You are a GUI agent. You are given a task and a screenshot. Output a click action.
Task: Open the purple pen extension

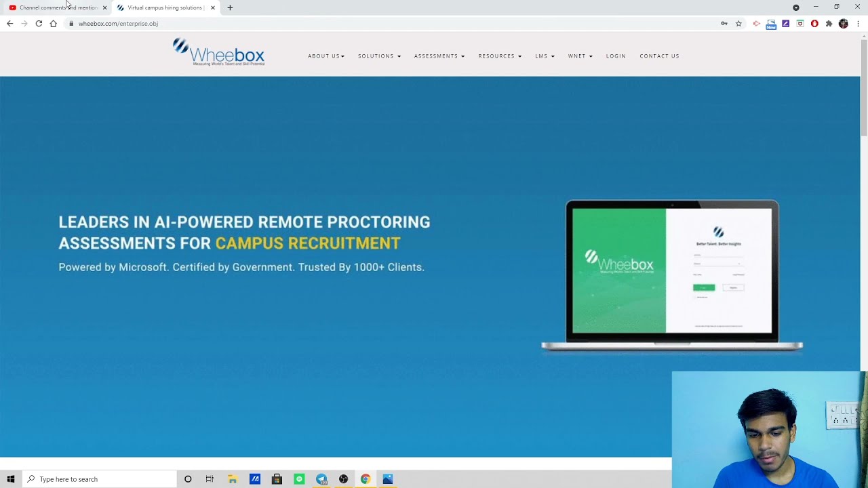(x=786, y=24)
